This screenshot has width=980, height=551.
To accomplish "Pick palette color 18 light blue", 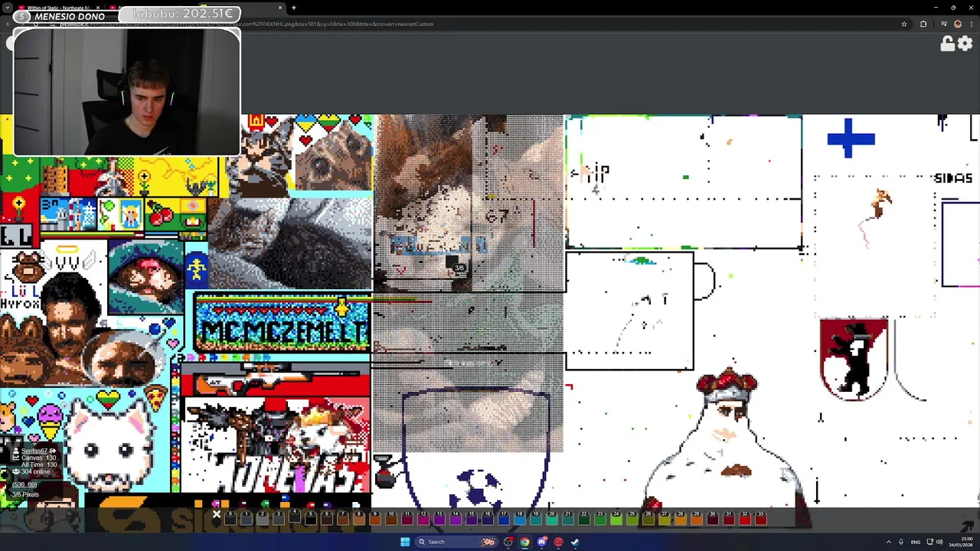I will point(519,519).
